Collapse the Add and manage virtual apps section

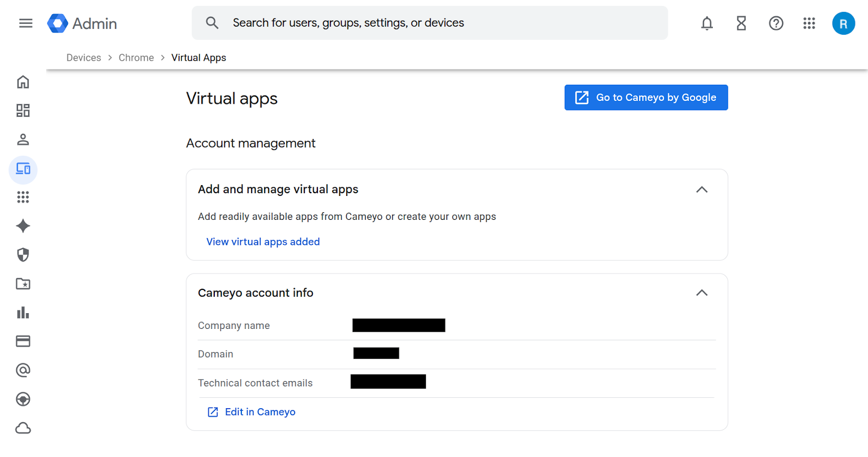[701, 189]
